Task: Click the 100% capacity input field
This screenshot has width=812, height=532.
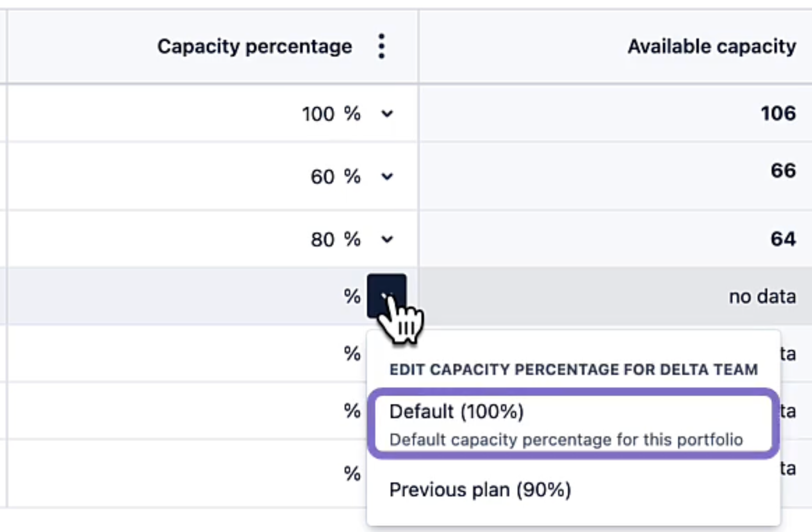Action: 320,114
